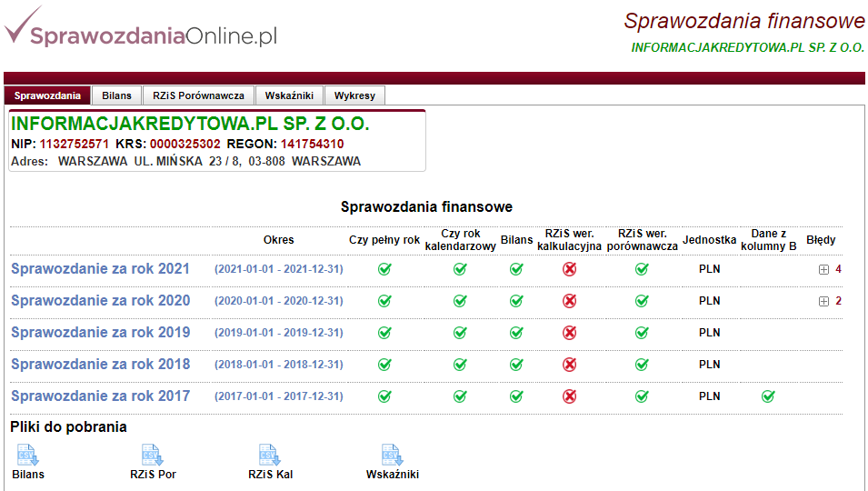Click the green company name in page header
Viewport: 868px width, 491px height.
748,47
